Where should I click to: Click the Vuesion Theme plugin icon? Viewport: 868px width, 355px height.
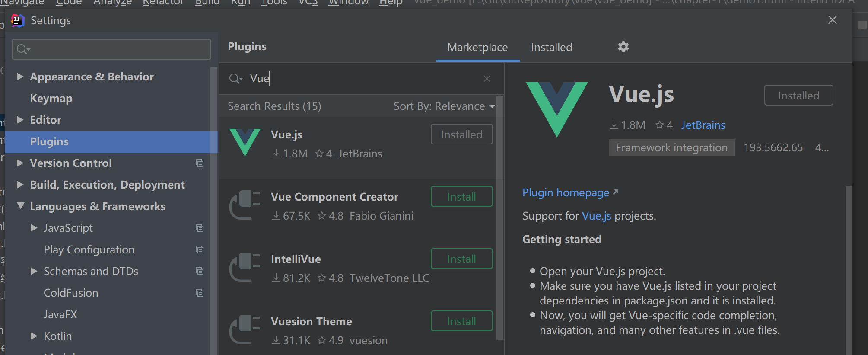tap(245, 329)
